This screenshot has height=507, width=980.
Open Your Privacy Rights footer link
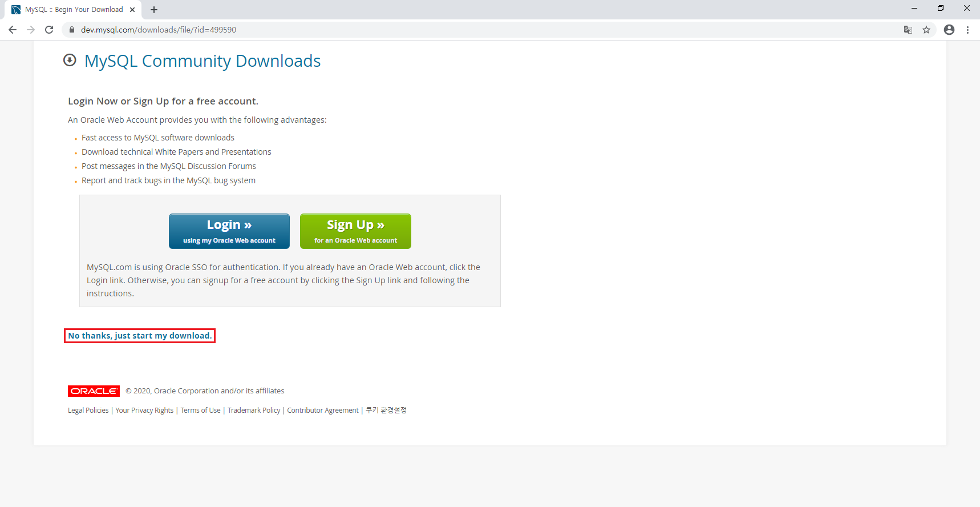click(x=144, y=411)
